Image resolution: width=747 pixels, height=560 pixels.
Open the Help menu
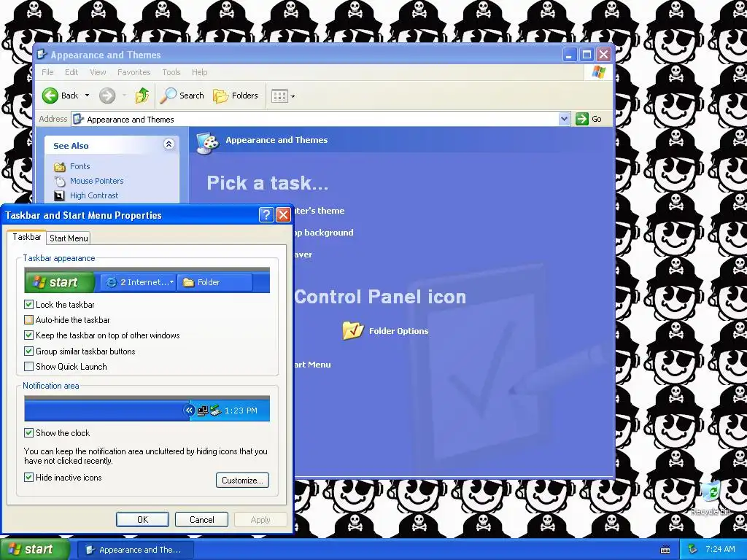(x=200, y=72)
